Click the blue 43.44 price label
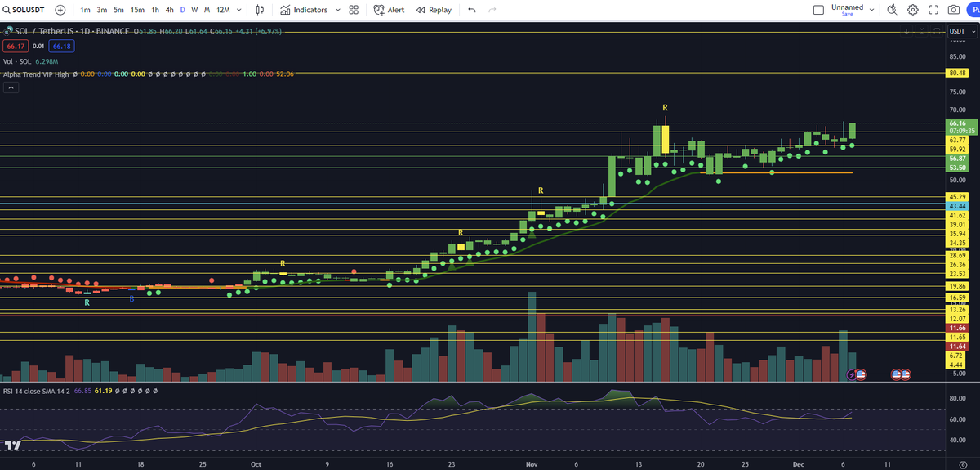Viewport: 980px width, 470px height. pyautogui.click(x=957, y=205)
